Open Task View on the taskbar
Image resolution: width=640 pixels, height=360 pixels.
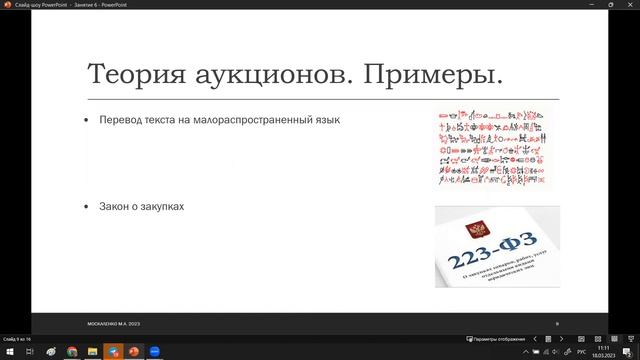30,351
